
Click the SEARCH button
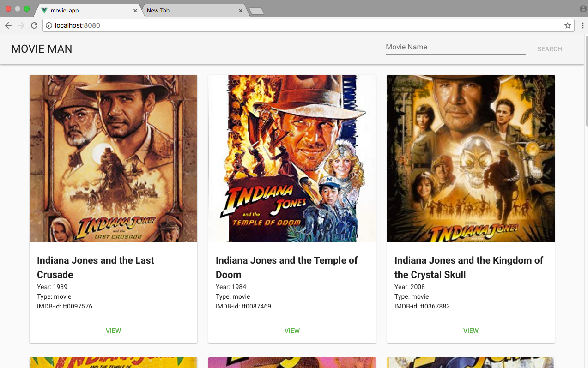coord(550,49)
